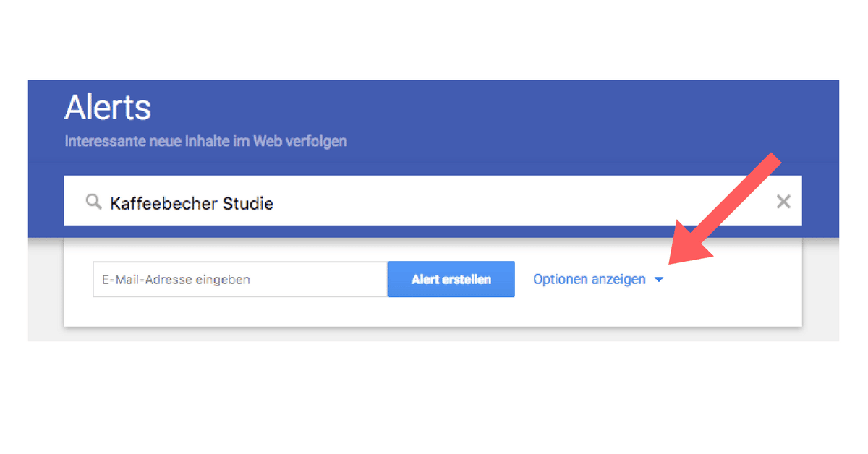Select the search lens symbol in the query bar

pos(93,202)
